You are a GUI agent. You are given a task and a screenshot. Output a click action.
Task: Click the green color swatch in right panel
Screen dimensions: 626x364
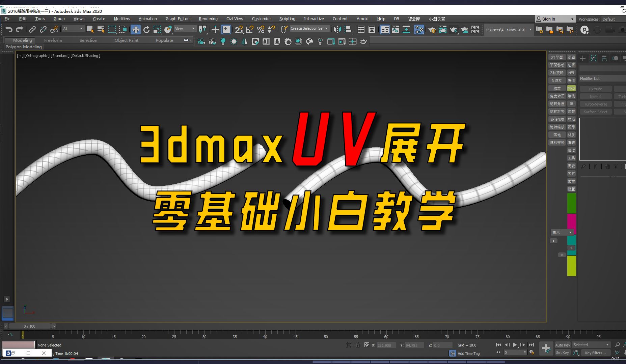coord(571,203)
